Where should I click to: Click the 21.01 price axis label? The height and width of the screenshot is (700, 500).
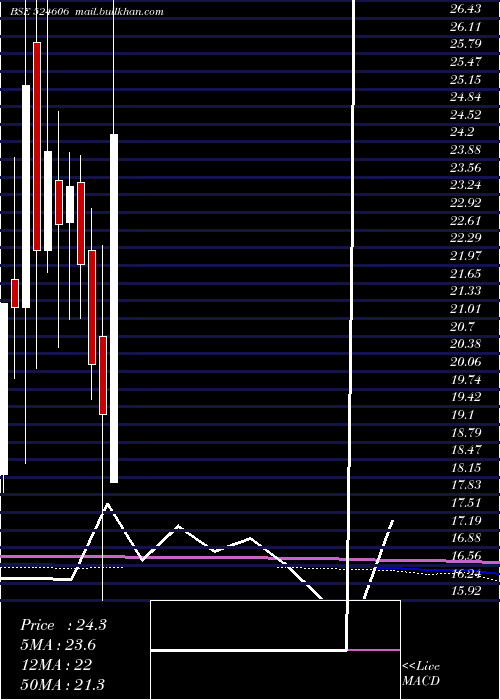pos(465,309)
